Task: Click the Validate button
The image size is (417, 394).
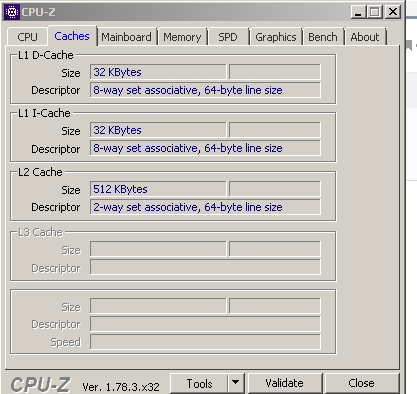Action: [285, 383]
